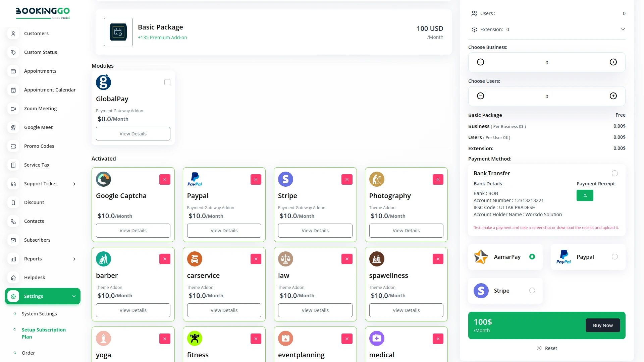Select the Discount sidebar icon
The height and width of the screenshot is (362, 644).
(13, 202)
